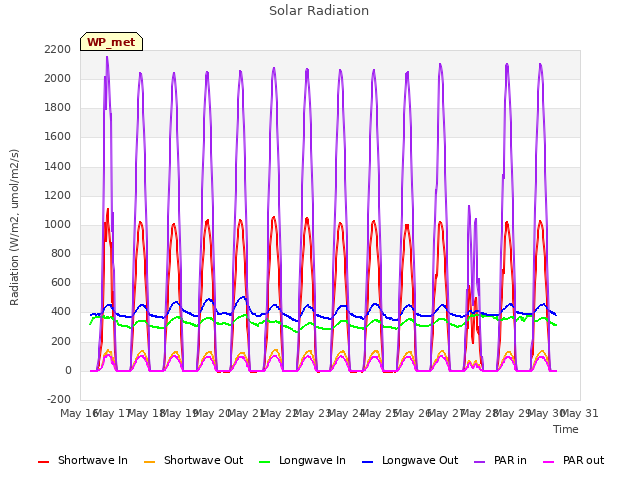Image resolution: width=640 pixels, height=480 pixels.
Task: Toggle PAR out legend entry
Action: (x=573, y=460)
